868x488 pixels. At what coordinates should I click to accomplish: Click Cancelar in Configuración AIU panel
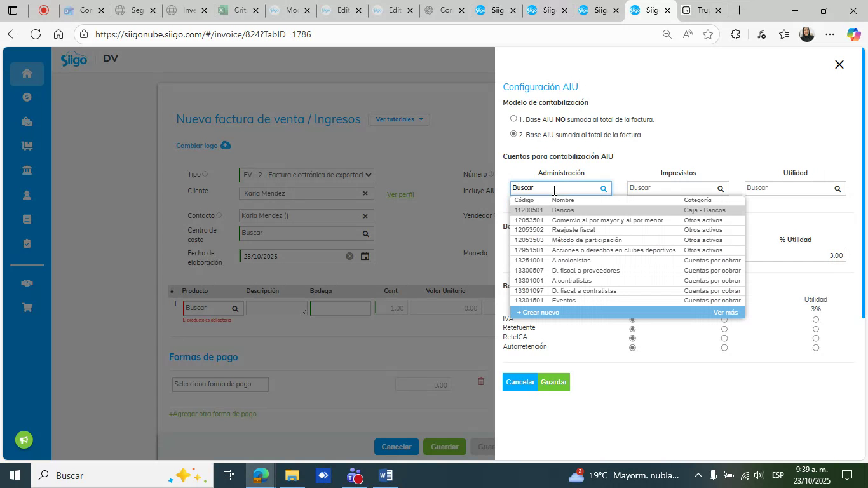coord(520,382)
